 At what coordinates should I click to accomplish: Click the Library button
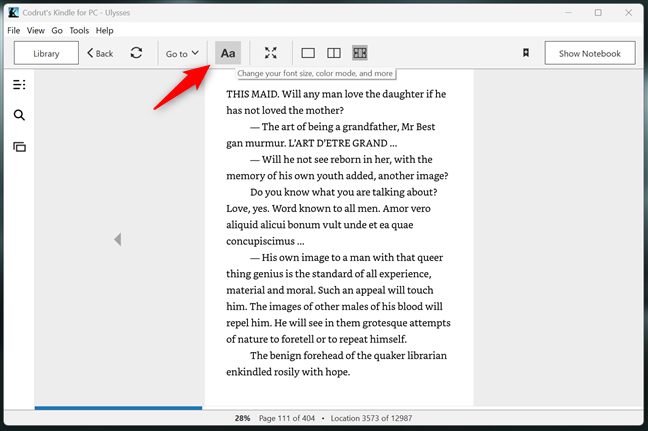[46, 53]
